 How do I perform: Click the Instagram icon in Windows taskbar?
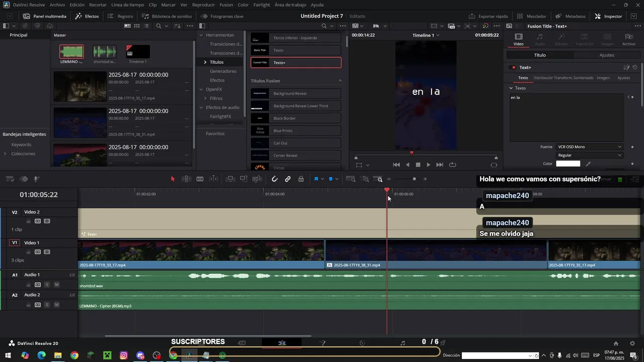click(x=124, y=355)
